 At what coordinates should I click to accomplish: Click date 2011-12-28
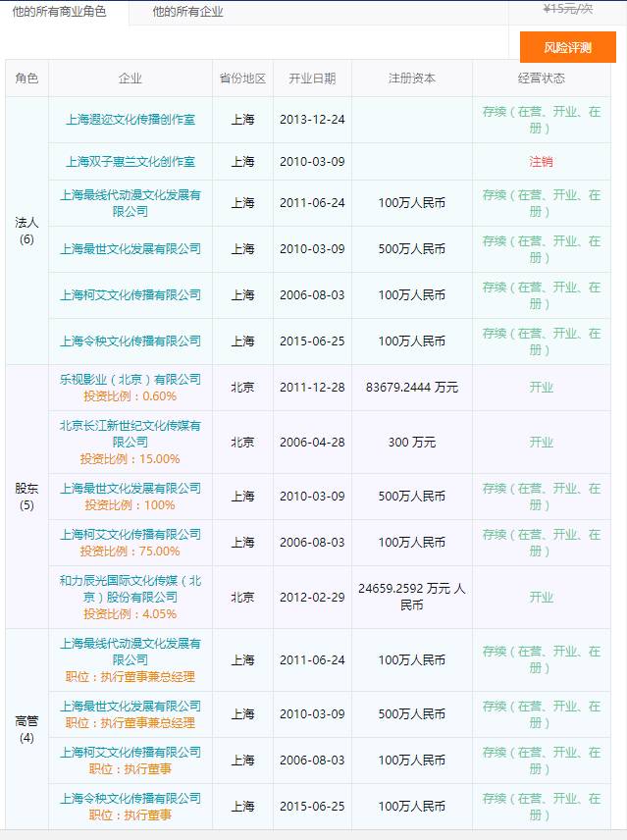[x=312, y=388]
